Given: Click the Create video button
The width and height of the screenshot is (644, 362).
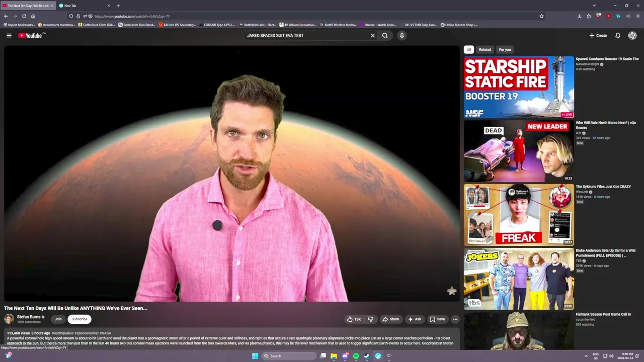Looking at the screenshot, I should (598, 36).
